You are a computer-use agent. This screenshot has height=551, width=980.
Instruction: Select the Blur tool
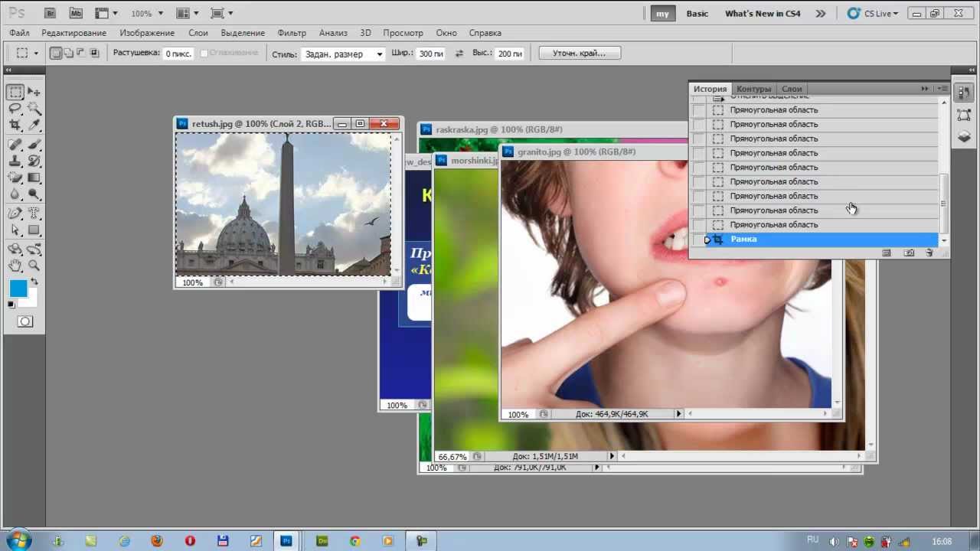[x=15, y=194]
